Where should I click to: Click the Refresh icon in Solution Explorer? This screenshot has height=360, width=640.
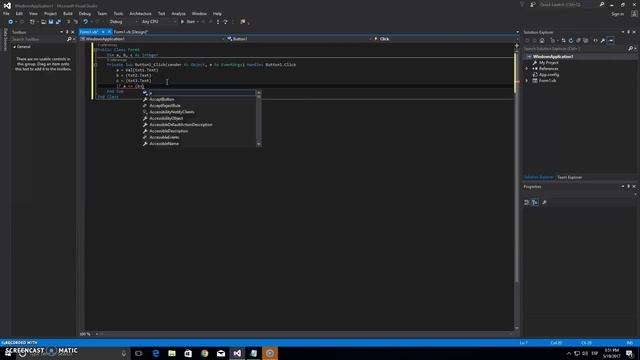tap(571, 40)
